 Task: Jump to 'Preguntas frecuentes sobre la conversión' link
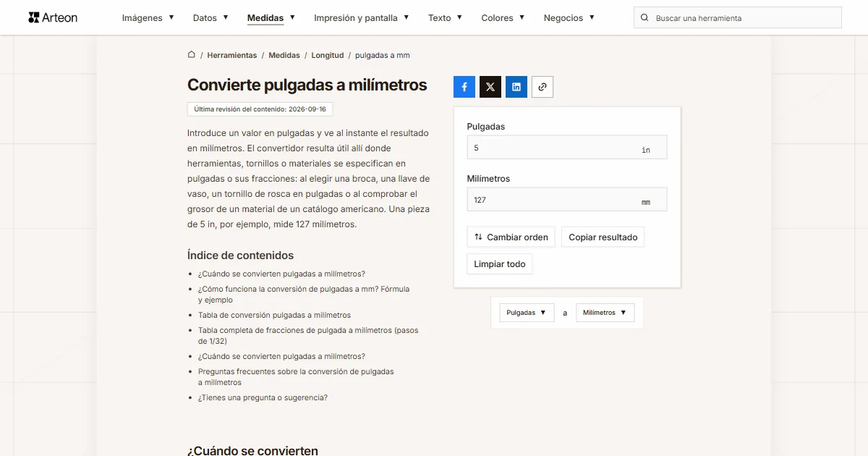[x=296, y=376]
